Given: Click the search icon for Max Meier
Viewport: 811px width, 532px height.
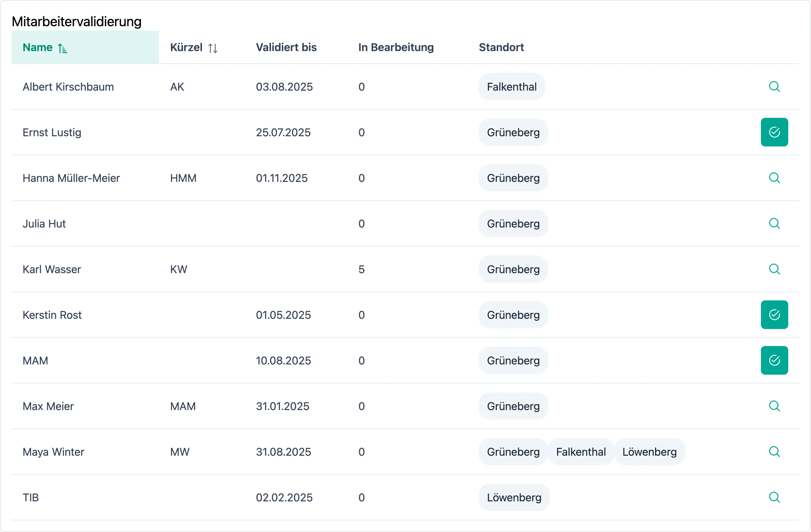Looking at the screenshot, I should coord(774,406).
